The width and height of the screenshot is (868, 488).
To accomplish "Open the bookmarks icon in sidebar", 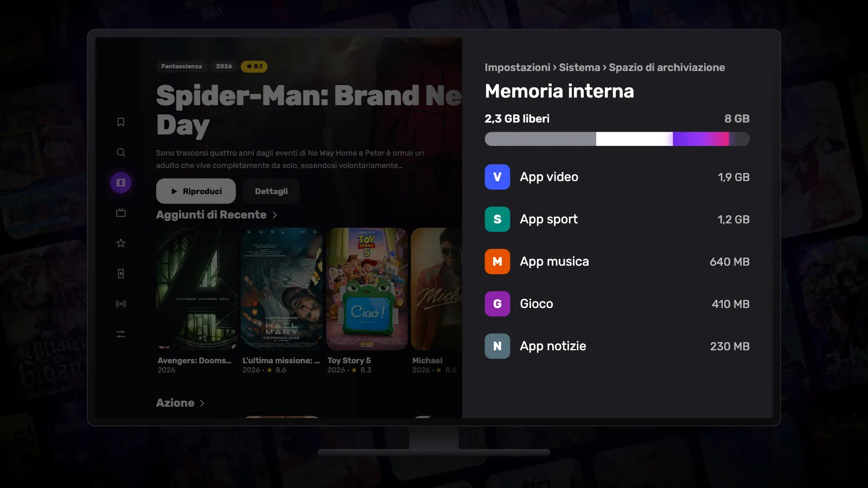I will click(121, 122).
